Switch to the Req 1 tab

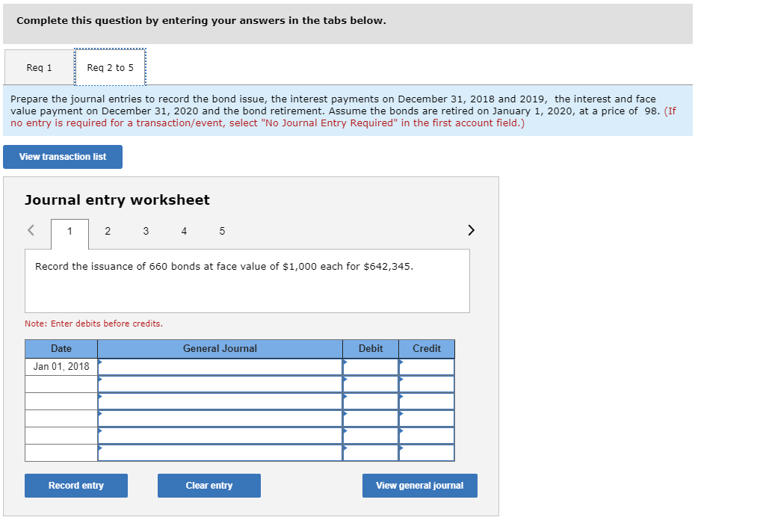[39, 67]
